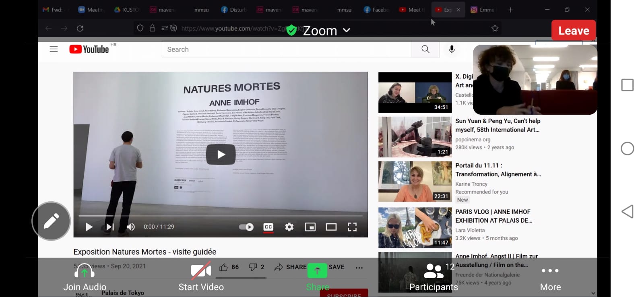644x297 pixels.
Task: Click SAVE to add video to playlist
Action: tap(336, 267)
